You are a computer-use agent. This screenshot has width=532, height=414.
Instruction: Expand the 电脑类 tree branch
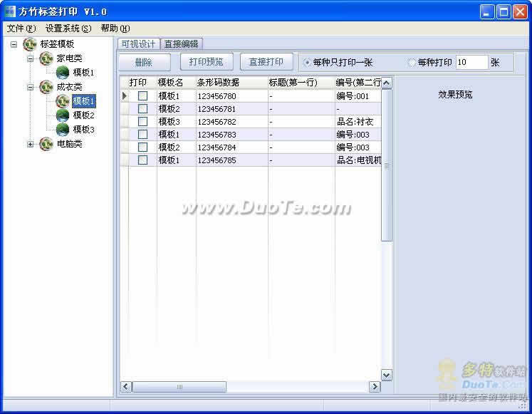30,144
